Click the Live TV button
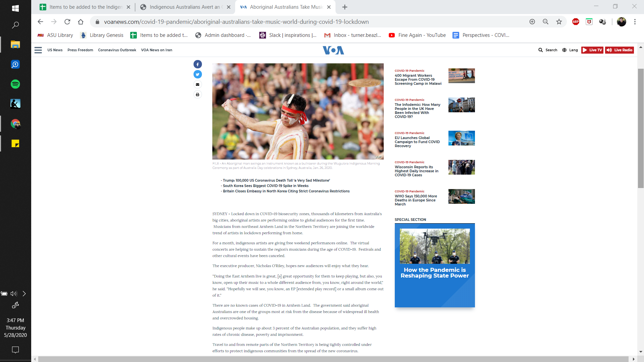Image resolution: width=644 pixels, height=362 pixels. (x=592, y=50)
